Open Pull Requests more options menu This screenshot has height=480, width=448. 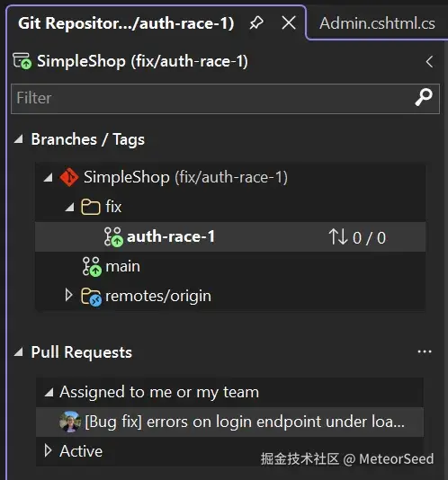pyautogui.click(x=425, y=351)
